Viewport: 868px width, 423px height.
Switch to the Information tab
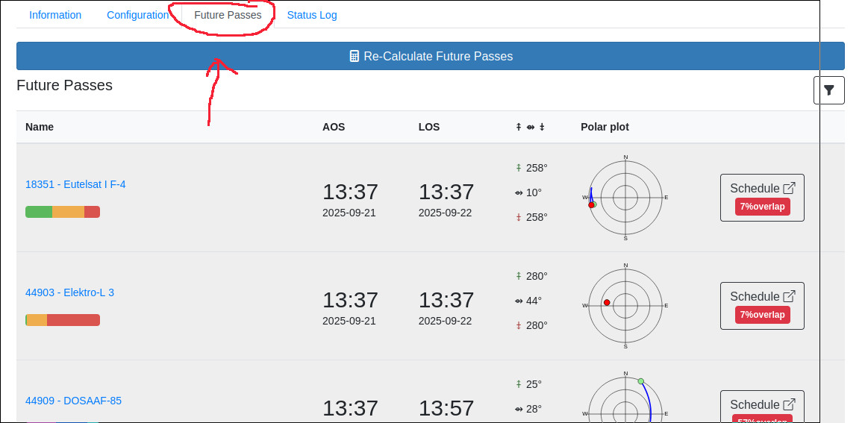click(55, 15)
